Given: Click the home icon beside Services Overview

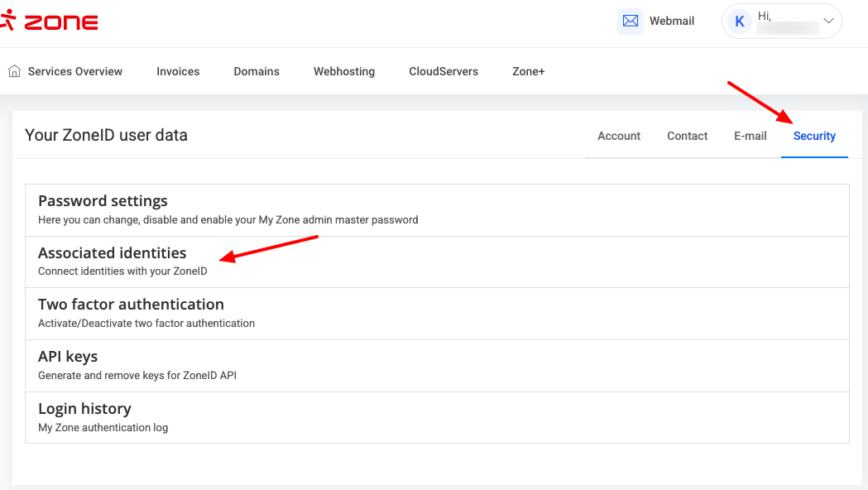Looking at the screenshot, I should (14, 71).
